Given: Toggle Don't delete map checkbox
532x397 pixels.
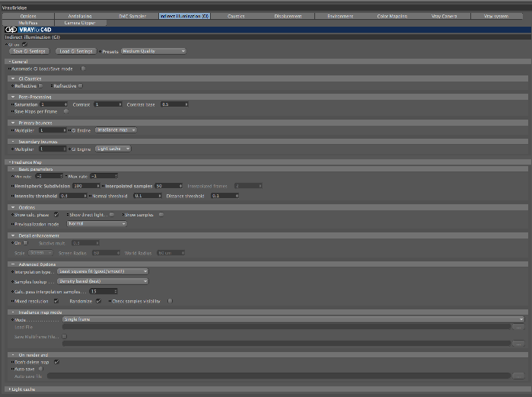Looking at the screenshot, I should 56,362.
